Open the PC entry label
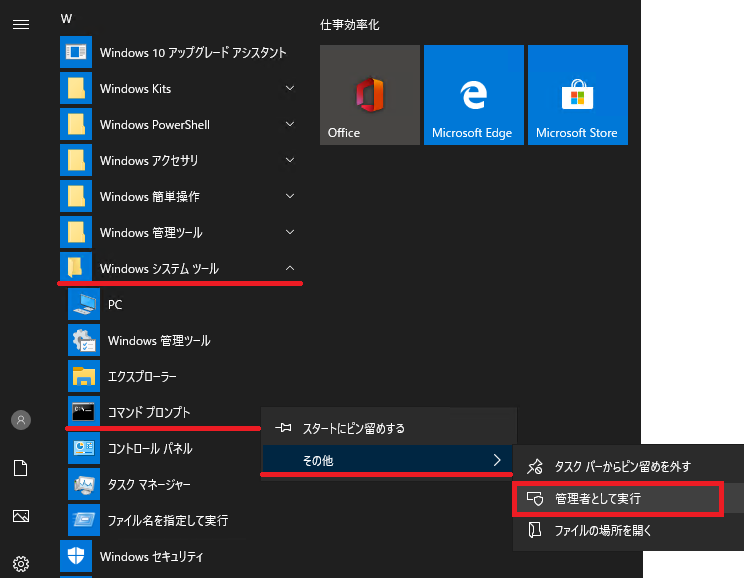Viewport: 744px width, 578px height. point(115,304)
